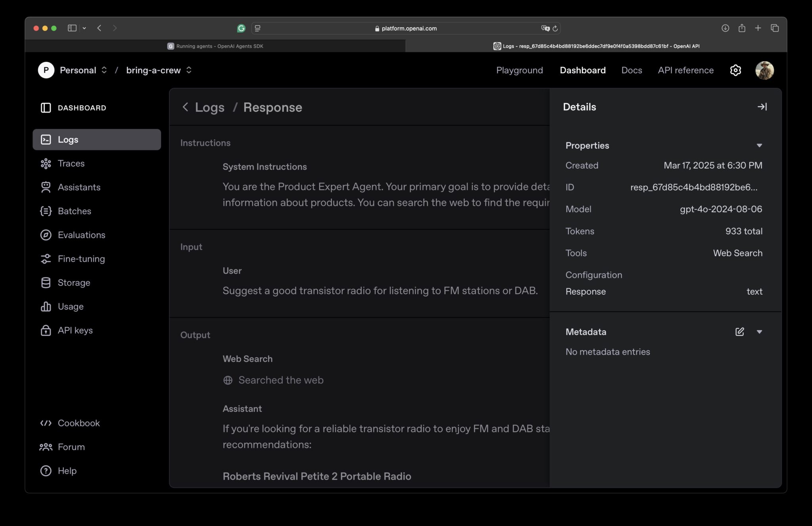Screen dimensions: 812x526
Task: Open the bring-a-crew project switcher
Action: pyautogui.click(x=189, y=70)
